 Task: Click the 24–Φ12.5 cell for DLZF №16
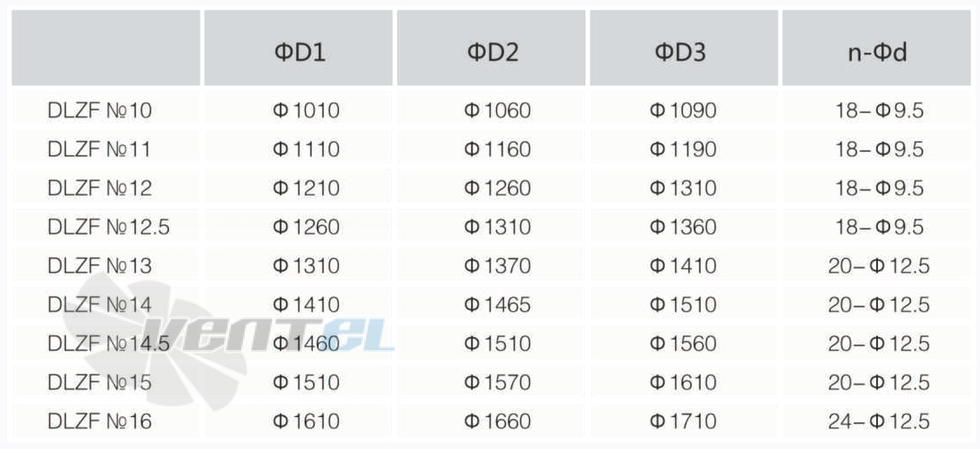pyautogui.click(x=879, y=421)
